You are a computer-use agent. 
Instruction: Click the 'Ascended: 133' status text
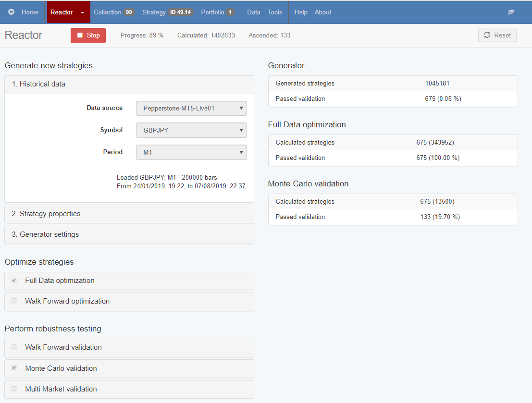(270, 35)
